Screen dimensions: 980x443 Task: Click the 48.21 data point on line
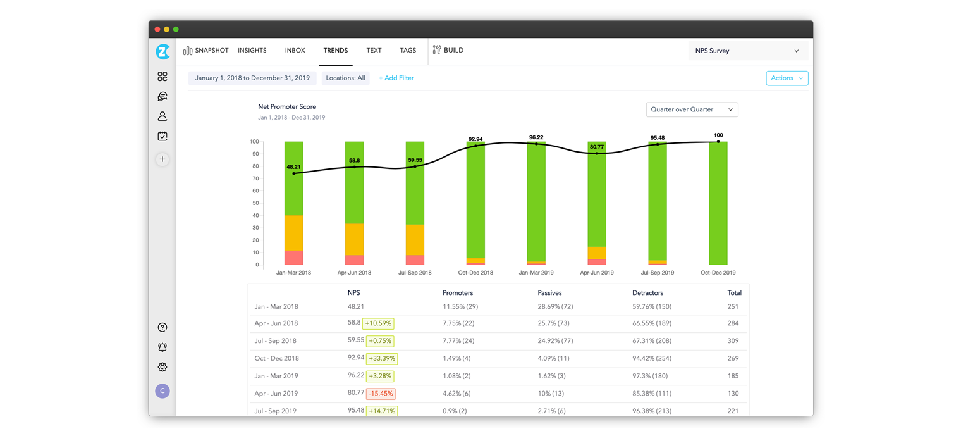[x=294, y=173]
